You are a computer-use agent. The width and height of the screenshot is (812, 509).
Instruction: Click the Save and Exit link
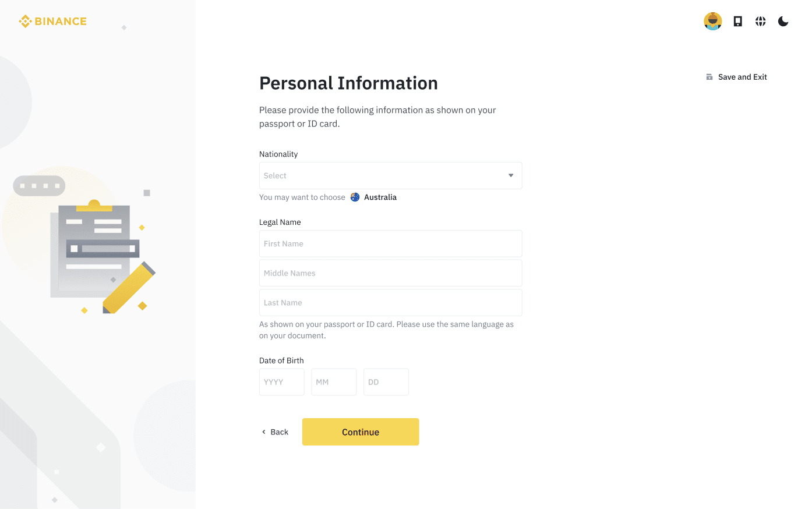(742, 77)
